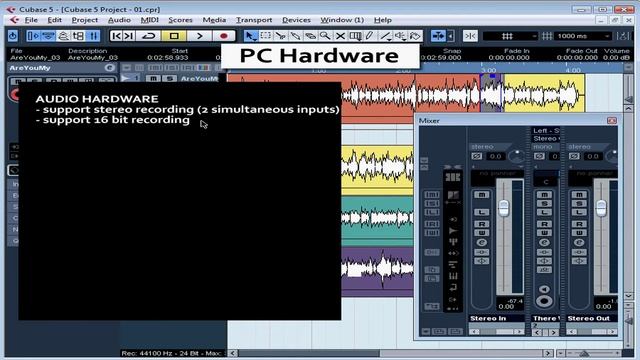Open Edit Channel Settings on AreYouMy inspector
Screen dimensions: 640x360
coord(109,68)
